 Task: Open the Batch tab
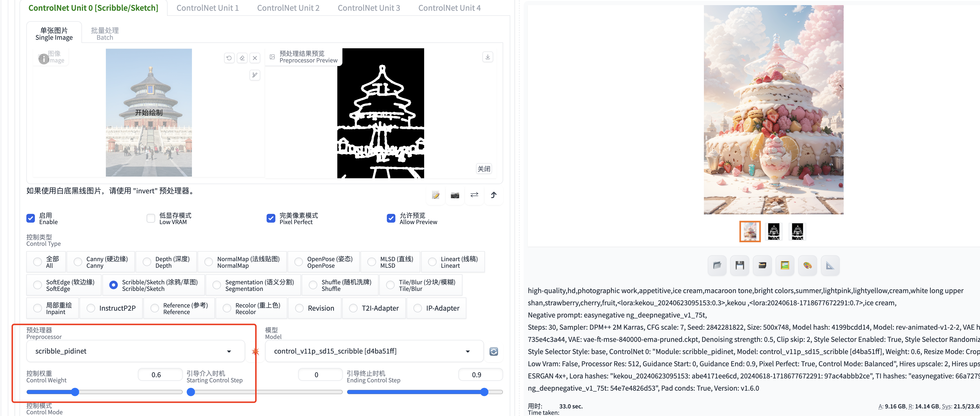click(105, 33)
